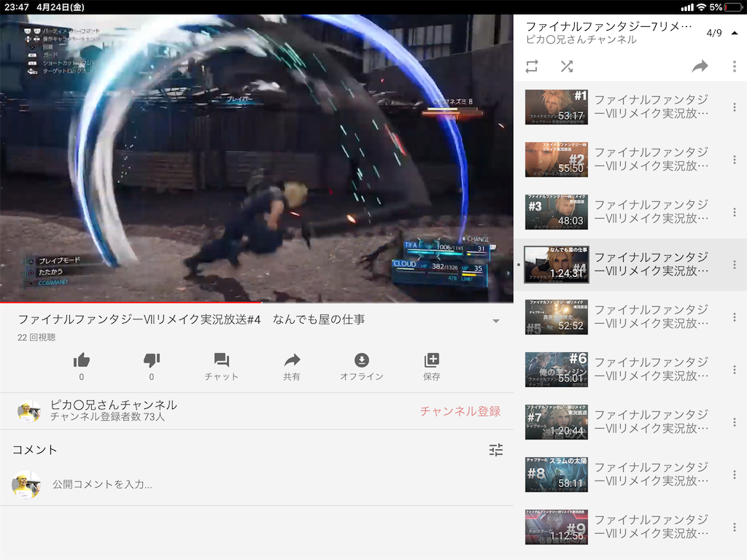The width and height of the screenshot is (747, 560).
Task: Open options for playlist video #1
Action: pyautogui.click(x=734, y=107)
